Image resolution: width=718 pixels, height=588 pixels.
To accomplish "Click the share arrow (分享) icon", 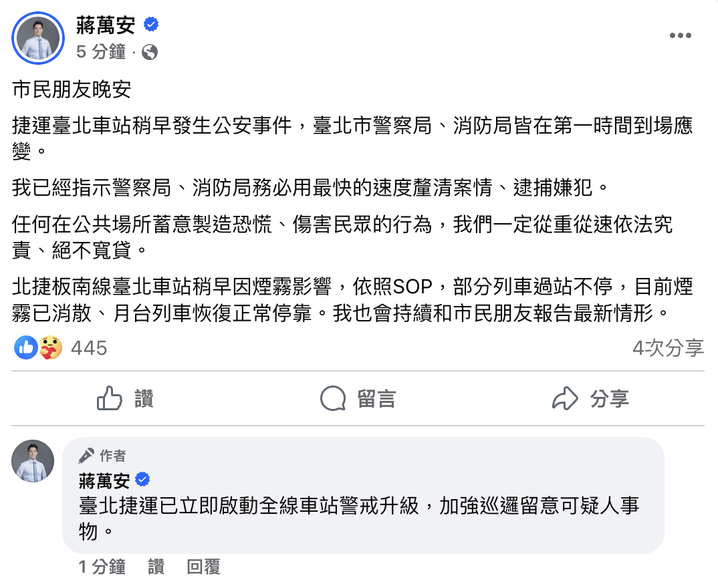I will point(565,398).
